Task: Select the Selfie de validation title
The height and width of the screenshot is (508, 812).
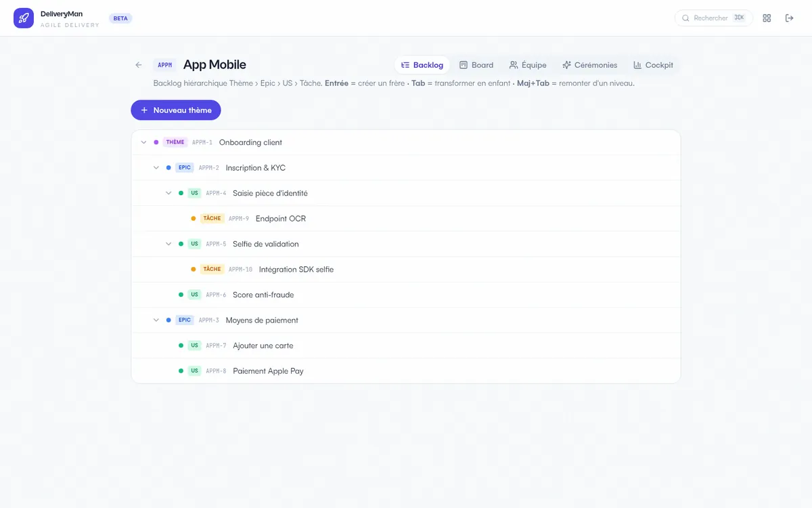Action: coord(266,244)
